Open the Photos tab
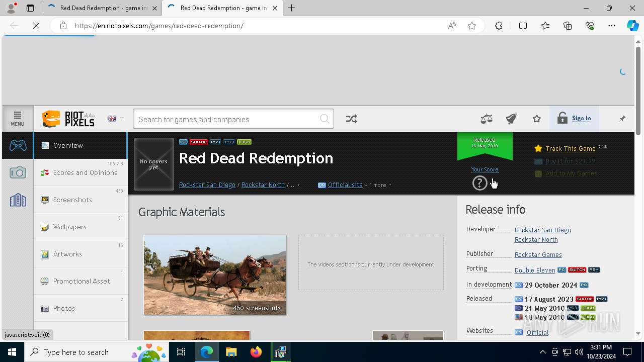 [x=80, y=308]
